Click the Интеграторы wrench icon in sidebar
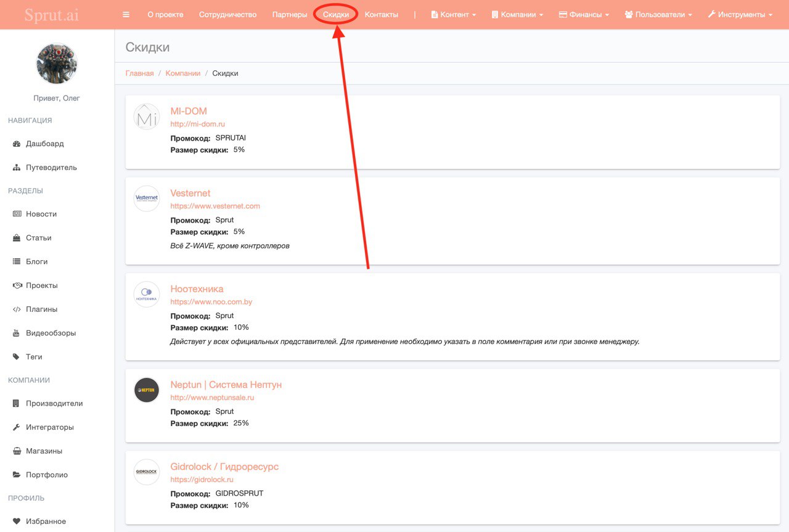This screenshot has height=532, width=789. pyautogui.click(x=17, y=427)
